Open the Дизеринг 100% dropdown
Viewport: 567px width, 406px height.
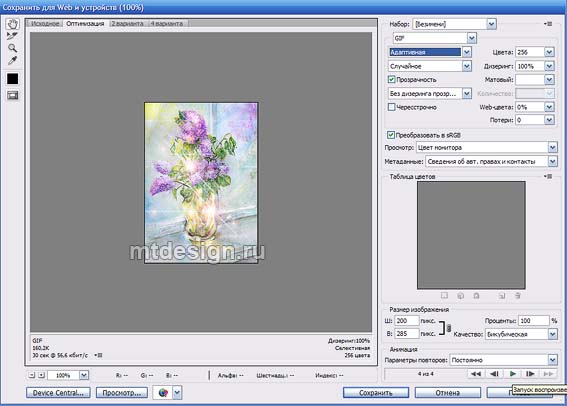549,66
